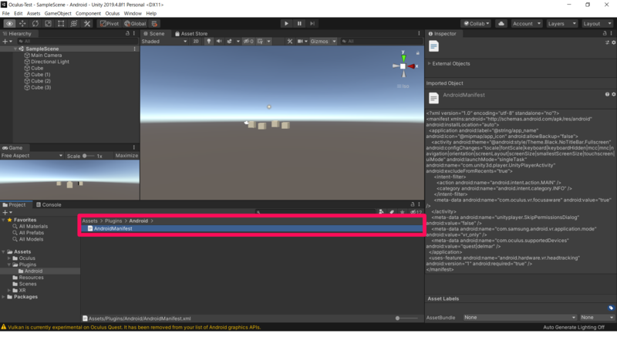Image resolution: width=617 pixels, height=364 pixels.
Task: Collapse the SampleScene hierarchy node
Action: (x=15, y=49)
